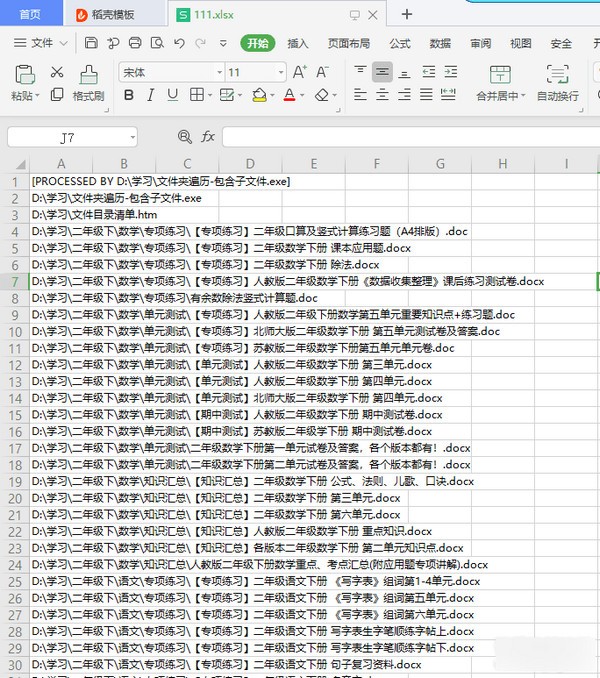Click row with 有余数除法竖式计算题.doc
Screen dimensions: 600x678
pyautogui.click(x=174, y=298)
